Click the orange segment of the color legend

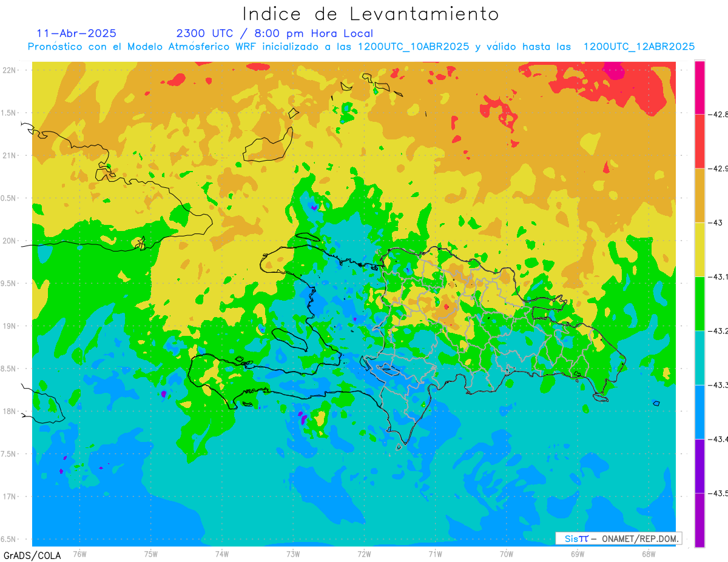699,195
